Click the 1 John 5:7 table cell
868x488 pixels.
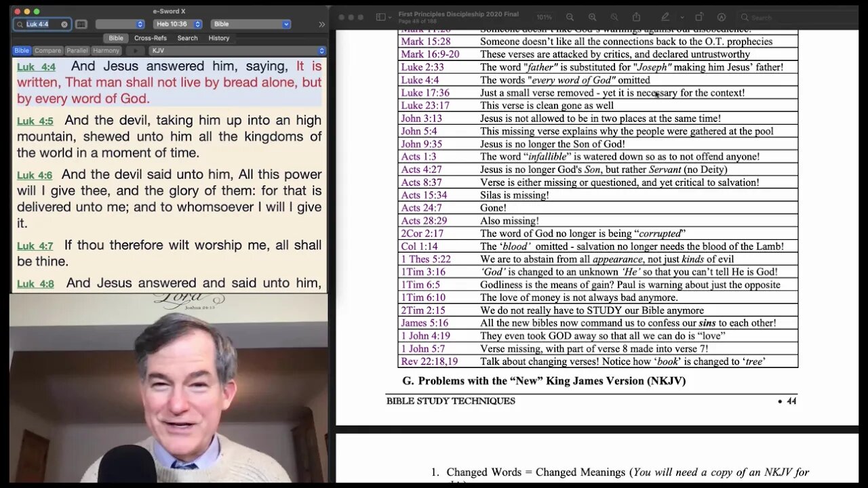[425, 349]
